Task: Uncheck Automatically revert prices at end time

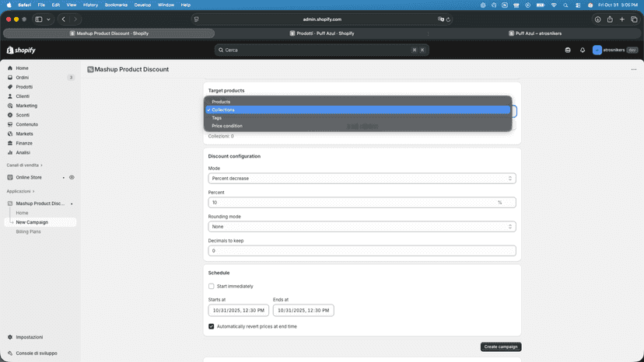Action: point(211,326)
